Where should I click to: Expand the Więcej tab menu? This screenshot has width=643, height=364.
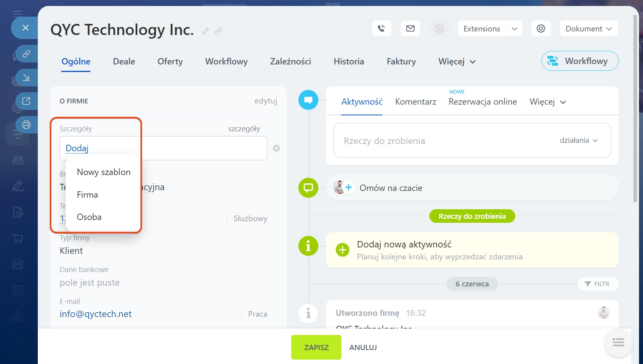[x=457, y=62]
